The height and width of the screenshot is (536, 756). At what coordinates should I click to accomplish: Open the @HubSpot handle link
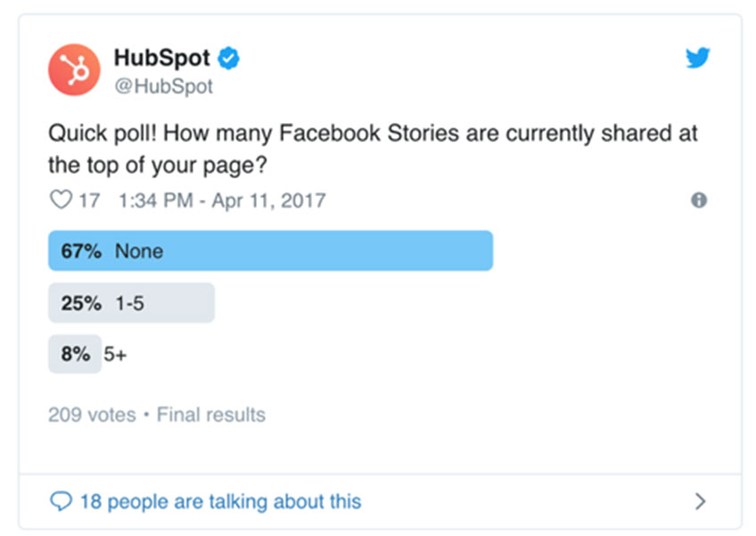pos(163,87)
